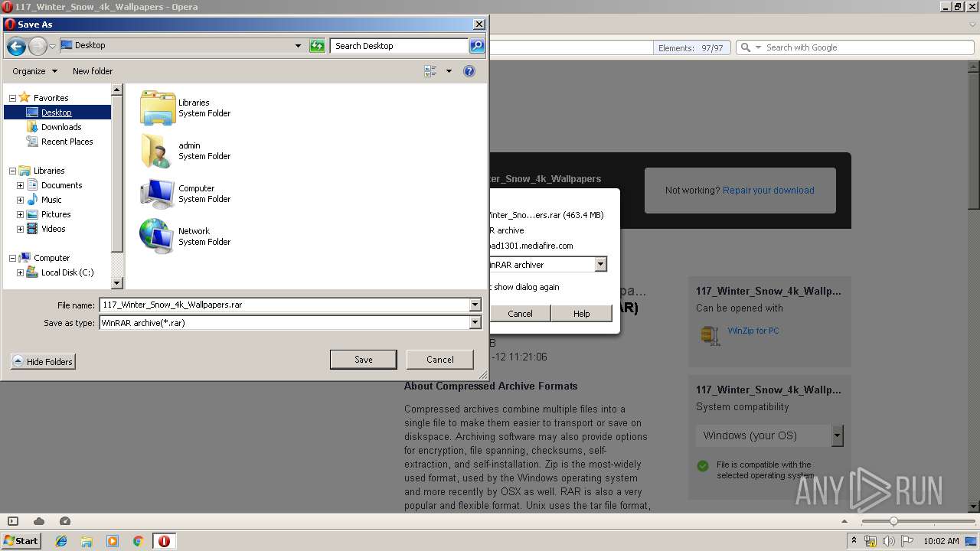Click Cancel in the Opera download dialog
Viewport: 980px width, 551px height.
pyautogui.click(x=520, y=314)
